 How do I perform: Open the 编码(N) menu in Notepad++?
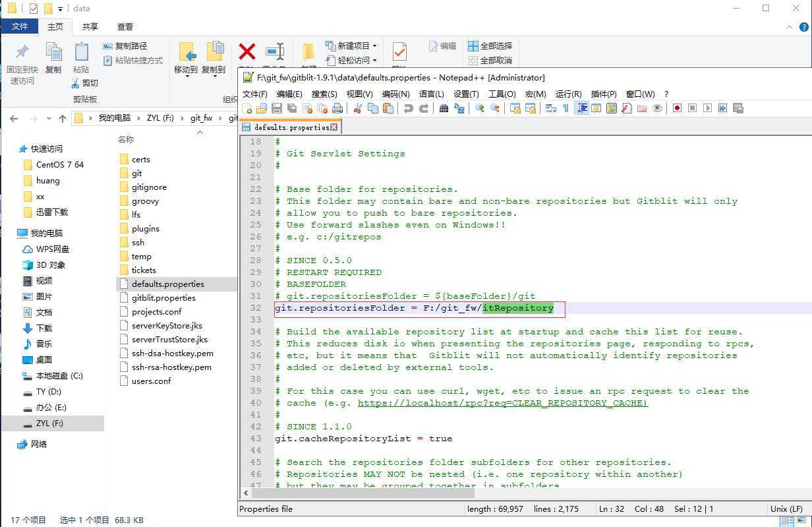click(395, 94)
